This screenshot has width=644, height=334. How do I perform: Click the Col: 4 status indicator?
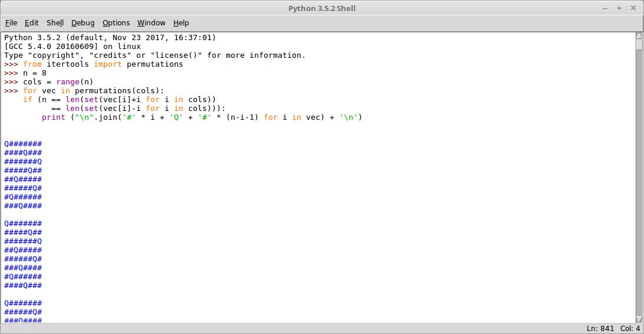pyautogui.click(x=630, y=329)
